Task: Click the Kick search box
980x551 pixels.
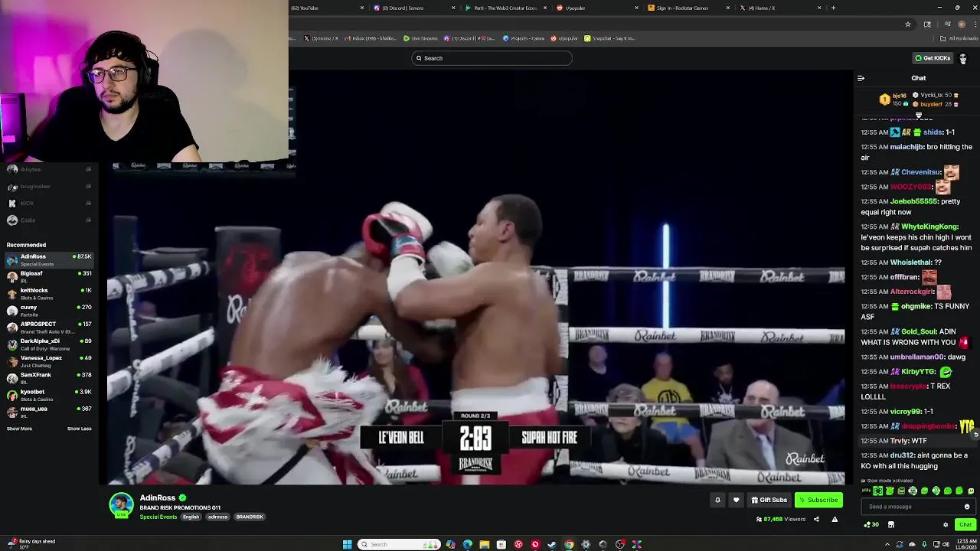Action: pyautogui.click(x=492, y=58)
